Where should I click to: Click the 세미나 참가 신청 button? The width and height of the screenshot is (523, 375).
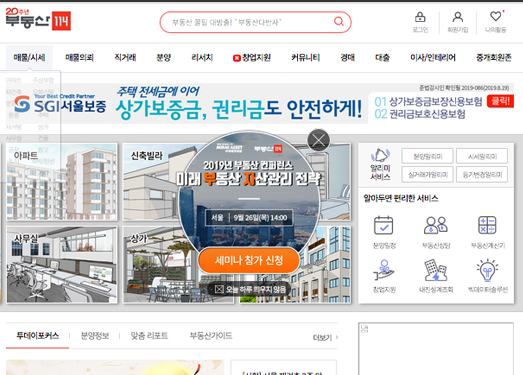[x=249, y=260]
